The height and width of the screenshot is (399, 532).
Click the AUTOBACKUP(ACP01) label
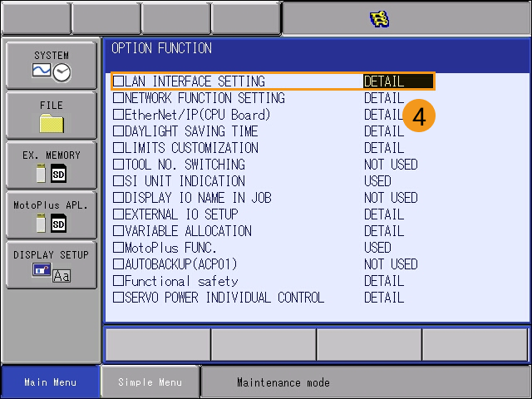click(181, 264)
